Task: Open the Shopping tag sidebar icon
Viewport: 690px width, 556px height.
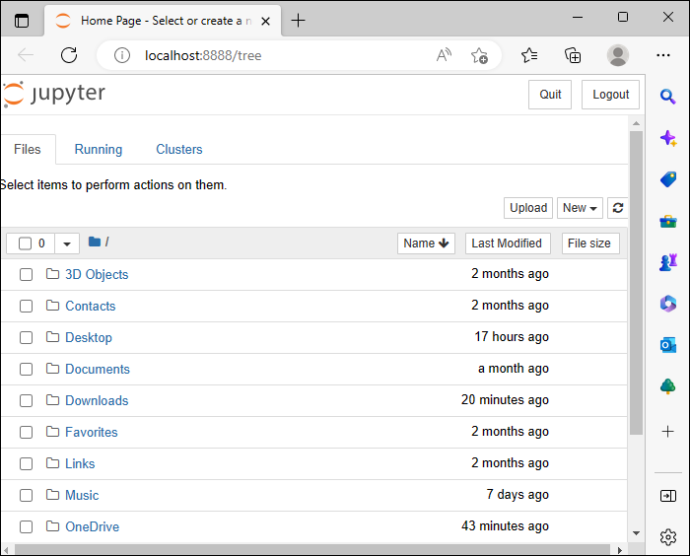Action: (668, 180)
